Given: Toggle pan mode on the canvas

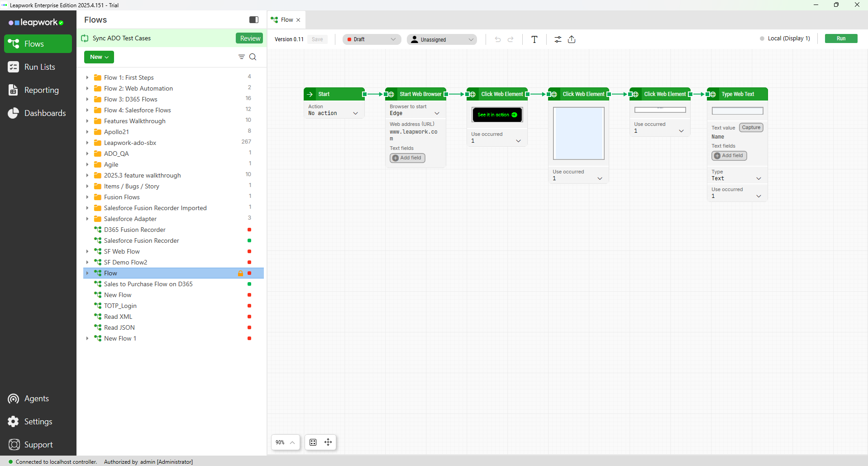Looking at the screenshot, I should pyautogui.click(x=328, y=442).
